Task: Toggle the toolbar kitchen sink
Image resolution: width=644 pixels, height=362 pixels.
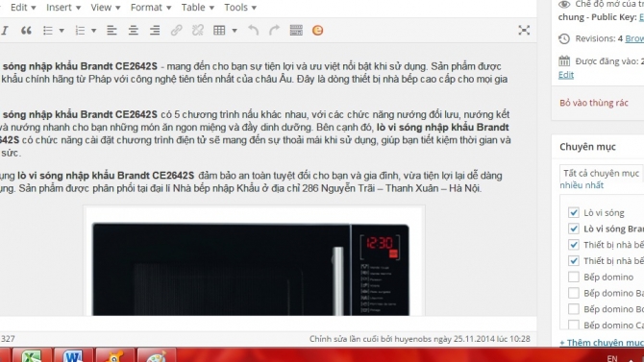Action: coord(296,31)
